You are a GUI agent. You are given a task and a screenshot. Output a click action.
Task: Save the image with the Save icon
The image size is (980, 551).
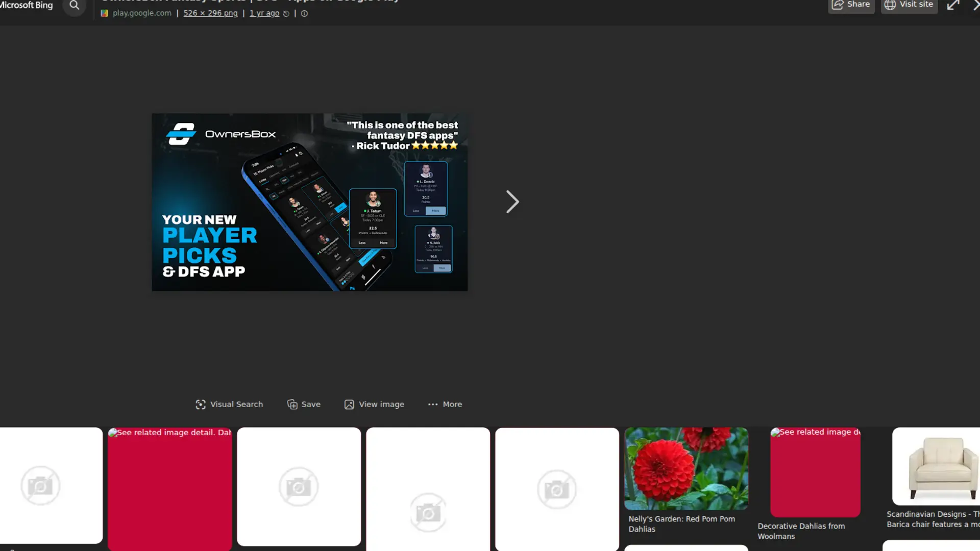point(291,404)
